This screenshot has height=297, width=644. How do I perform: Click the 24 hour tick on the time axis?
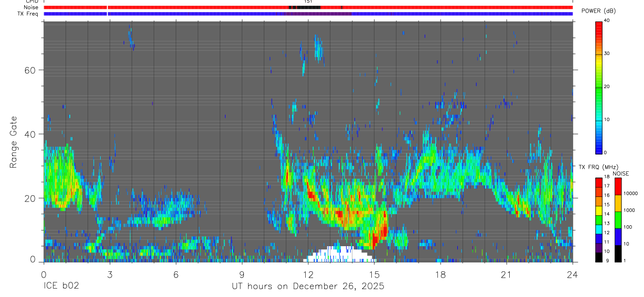click(x=572, y=274)
